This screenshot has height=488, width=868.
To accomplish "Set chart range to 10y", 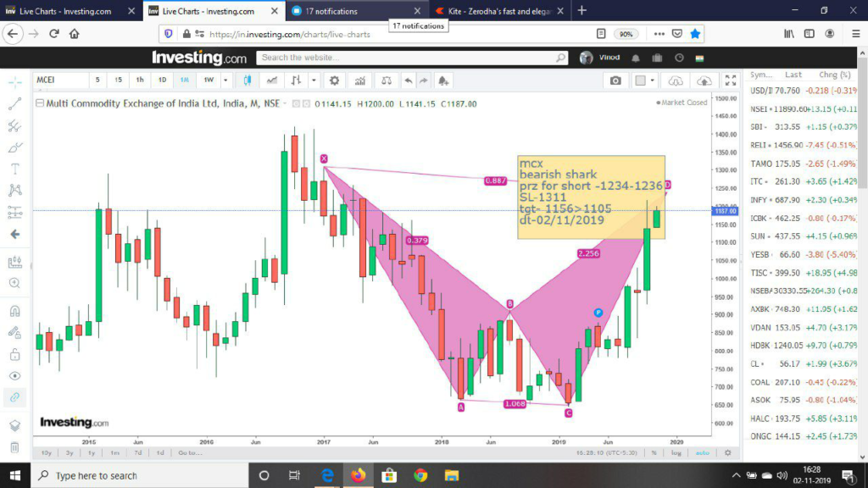I will [47, 452].
